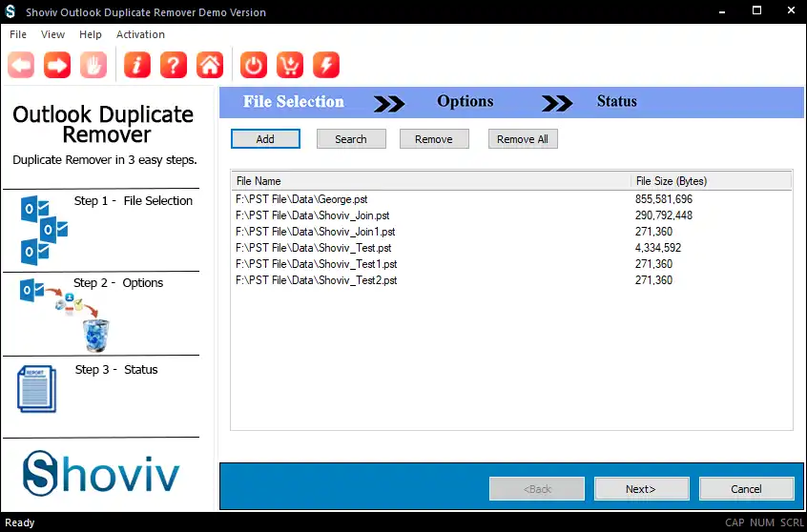Click the Step 2 - Options label
Image resolution: width=807 pixels, height=532 pixels.
[118, 283]
